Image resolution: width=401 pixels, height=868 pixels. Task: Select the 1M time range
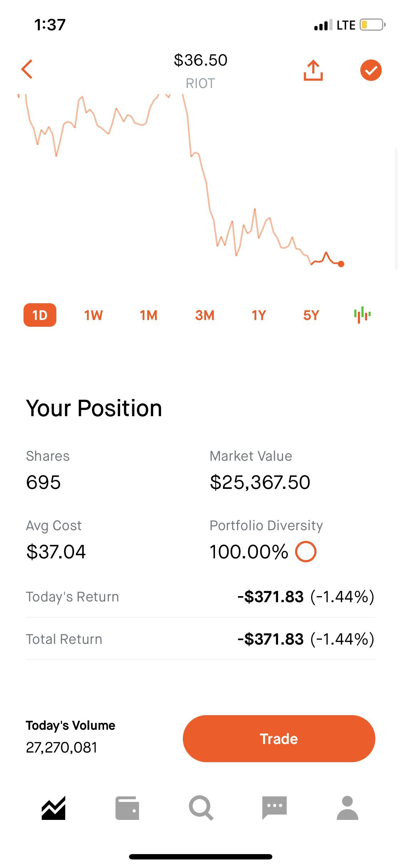(x=149, y=315)
